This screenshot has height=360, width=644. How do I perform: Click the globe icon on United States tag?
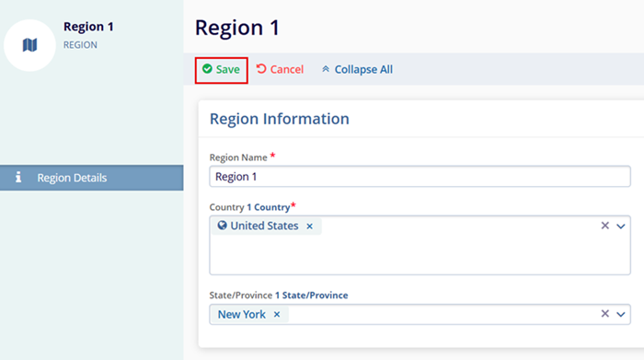click(223, 226)
